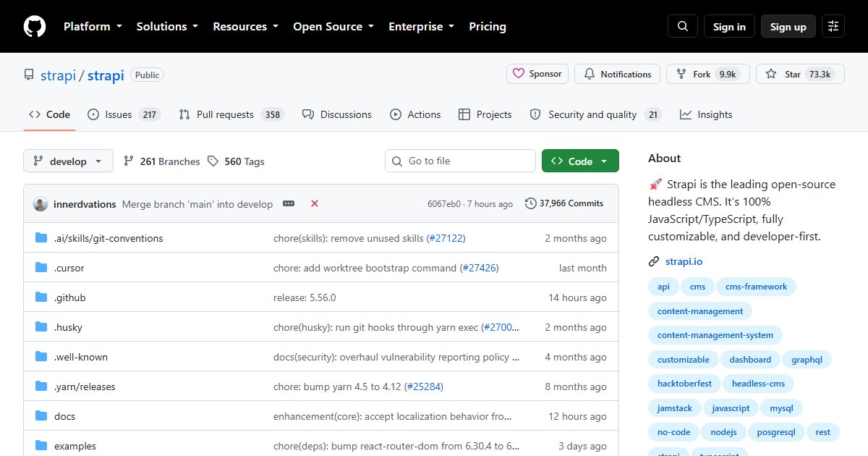Screen dimensions: 868x456
Task: Open the docs folder
Action: (x=64, y=416)
